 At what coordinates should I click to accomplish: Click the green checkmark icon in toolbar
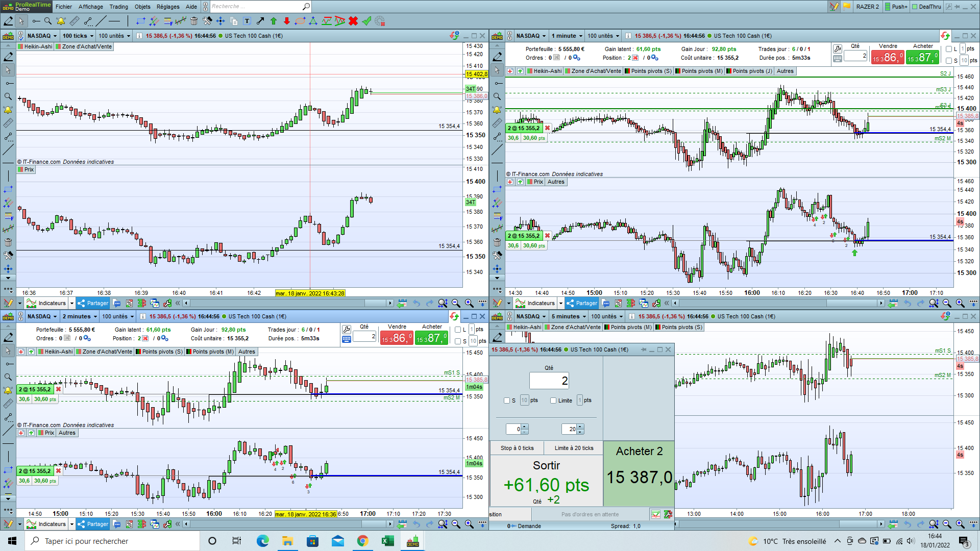tap(366, 21)
